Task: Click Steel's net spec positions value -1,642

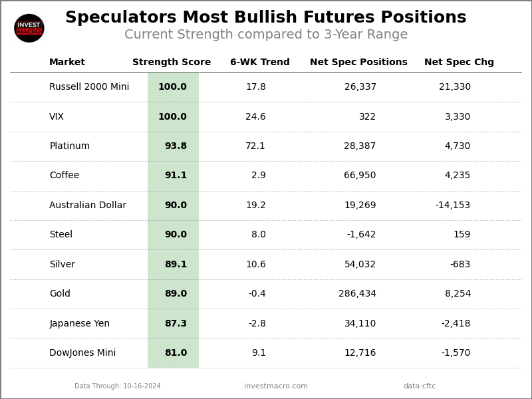Action: [361, 235]
